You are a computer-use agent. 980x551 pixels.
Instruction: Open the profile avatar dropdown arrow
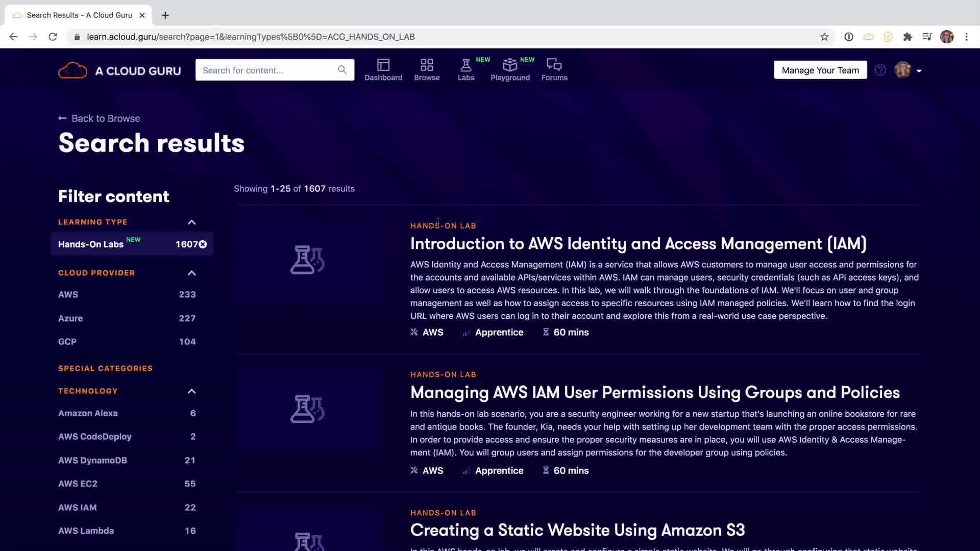pos(919,71)
